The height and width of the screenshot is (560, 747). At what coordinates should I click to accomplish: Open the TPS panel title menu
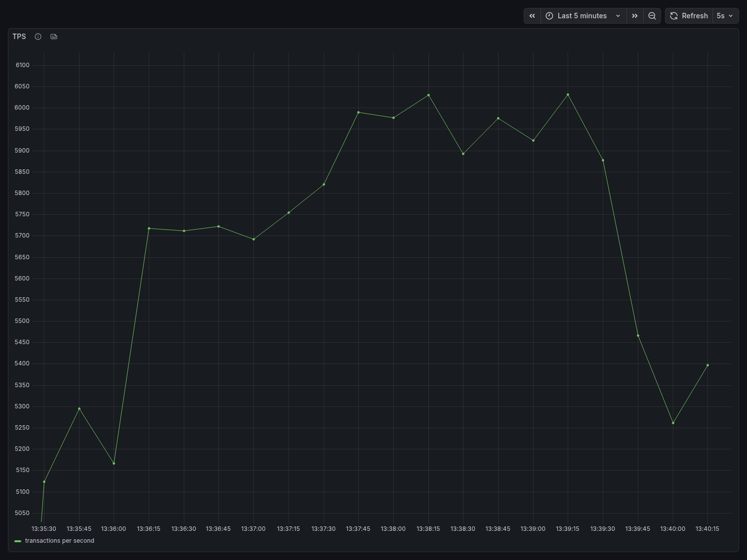tap(19, 37)
